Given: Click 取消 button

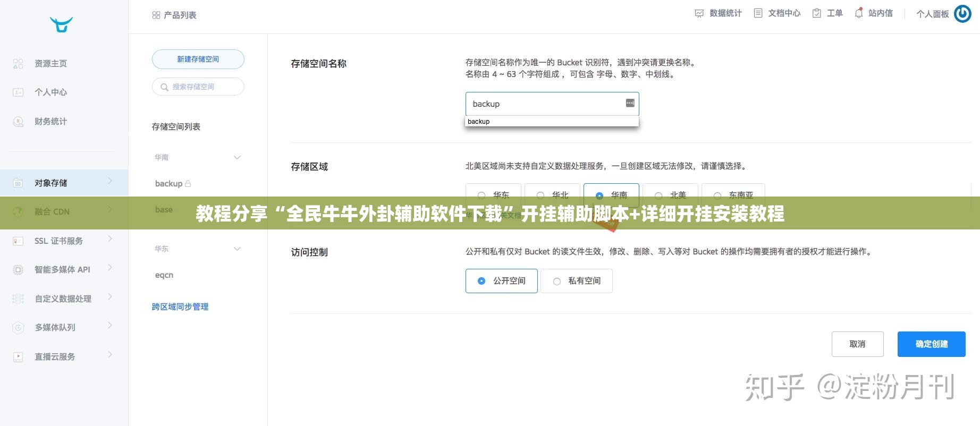Looking at the screenshot, I should click(x=857, y=344).
